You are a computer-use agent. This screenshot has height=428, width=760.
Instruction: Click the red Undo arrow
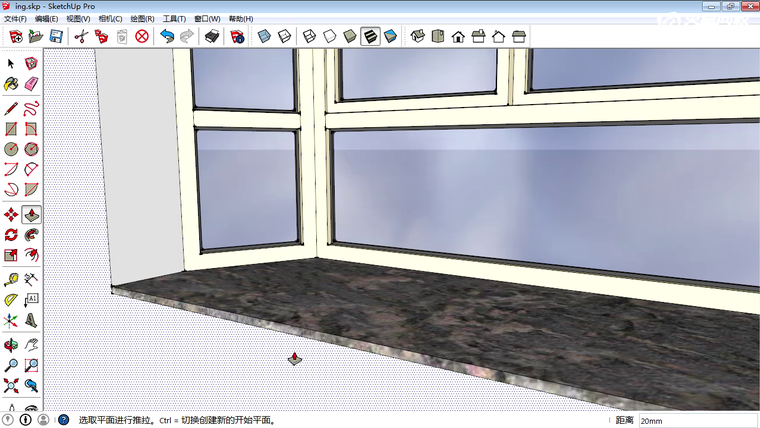coord(167,37)
